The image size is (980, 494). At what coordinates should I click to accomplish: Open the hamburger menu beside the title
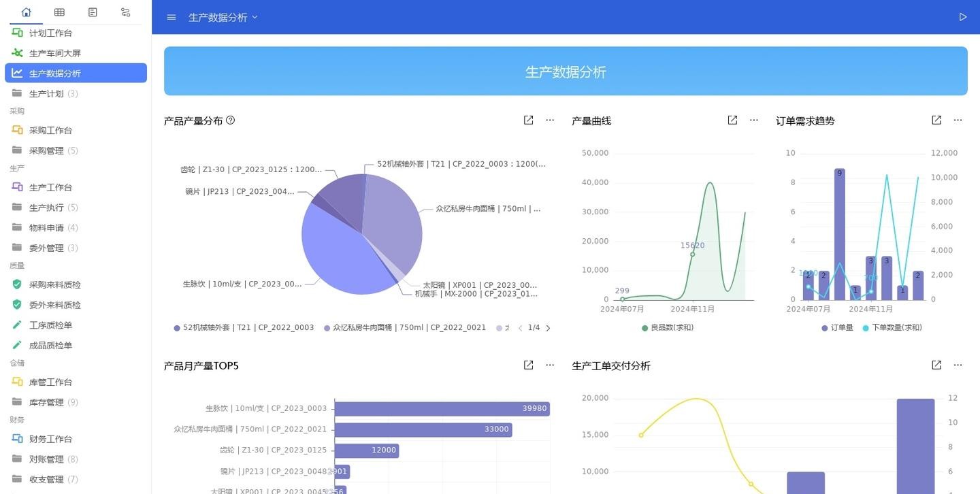point(170,16)
